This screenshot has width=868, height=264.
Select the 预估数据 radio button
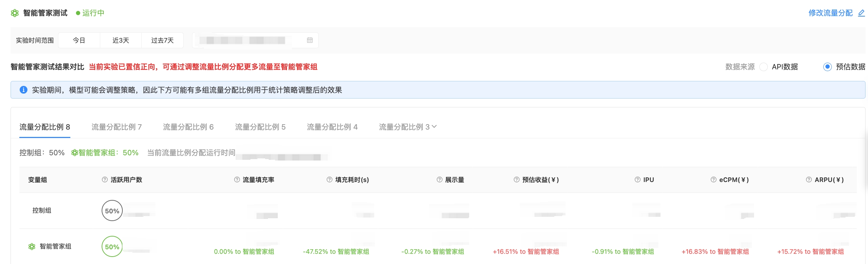pos(828,67)
